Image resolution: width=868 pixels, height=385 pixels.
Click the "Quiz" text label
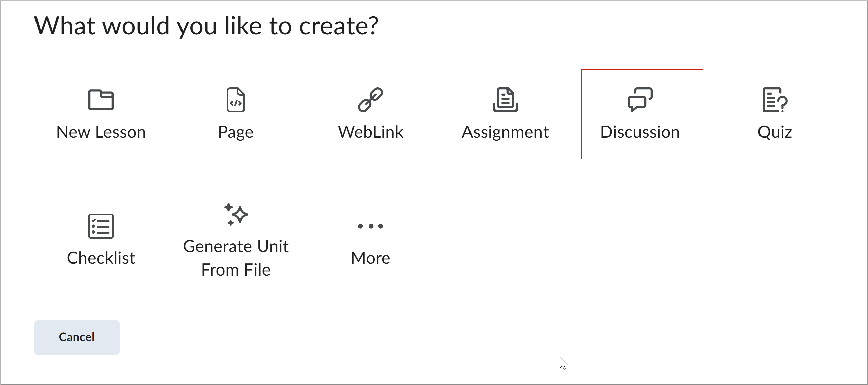tap(775, 132)
